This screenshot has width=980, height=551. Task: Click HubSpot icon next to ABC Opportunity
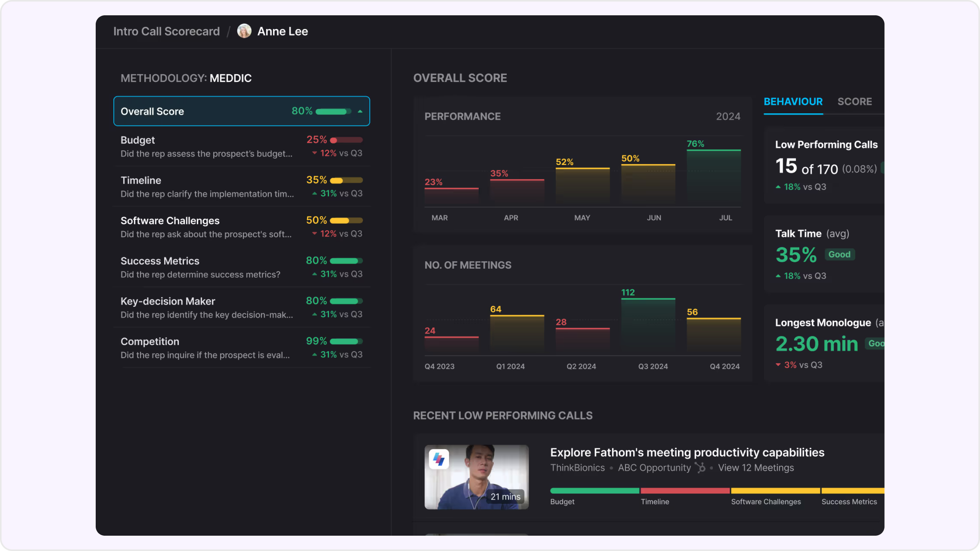[x=700, y=468]
